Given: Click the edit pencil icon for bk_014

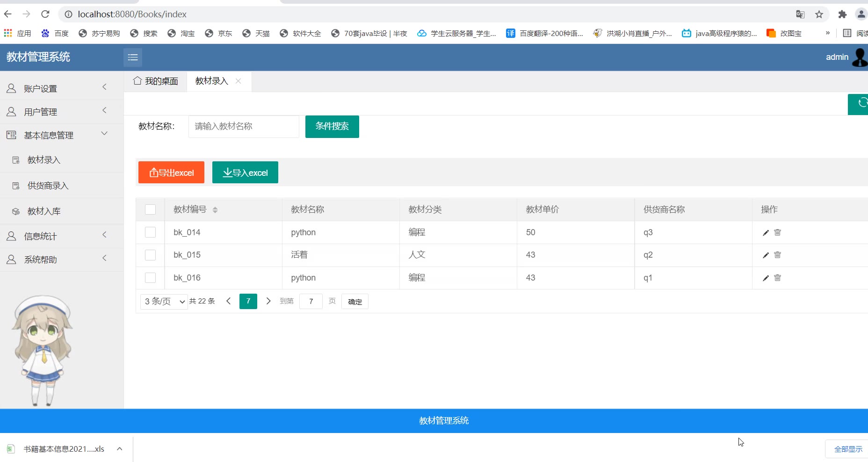Looking at the screenshot, I should pos(766,232).
